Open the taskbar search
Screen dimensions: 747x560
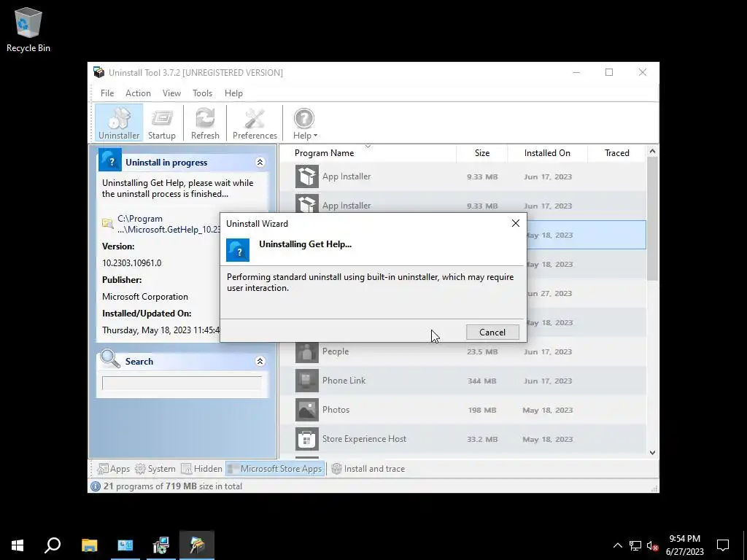pos(53,545)
